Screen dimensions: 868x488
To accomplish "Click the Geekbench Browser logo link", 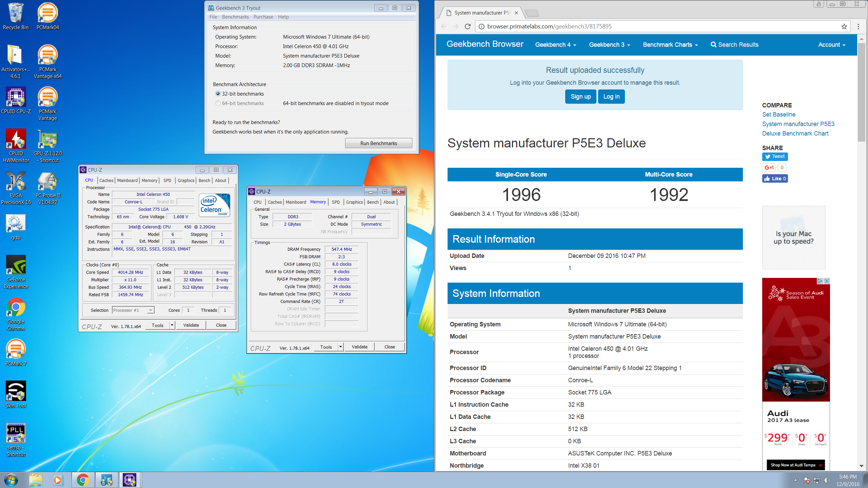I will point(485,44).
